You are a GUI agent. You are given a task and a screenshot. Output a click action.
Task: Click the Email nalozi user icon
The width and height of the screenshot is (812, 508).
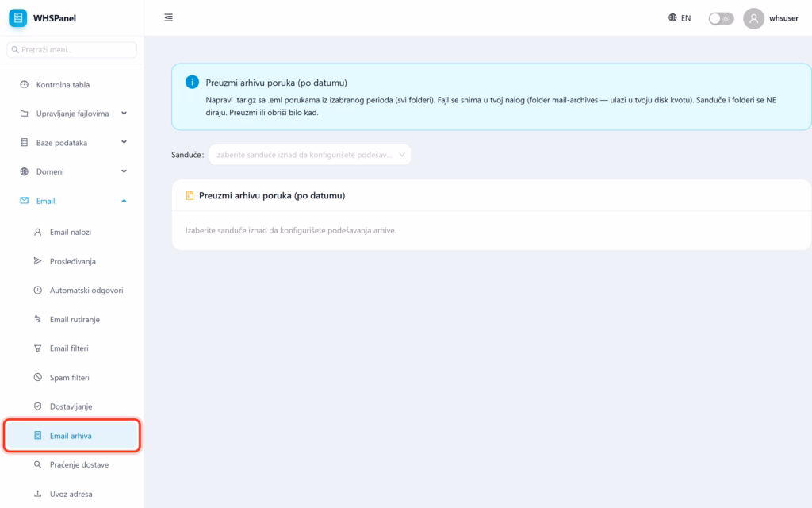[x=38, y=233]
